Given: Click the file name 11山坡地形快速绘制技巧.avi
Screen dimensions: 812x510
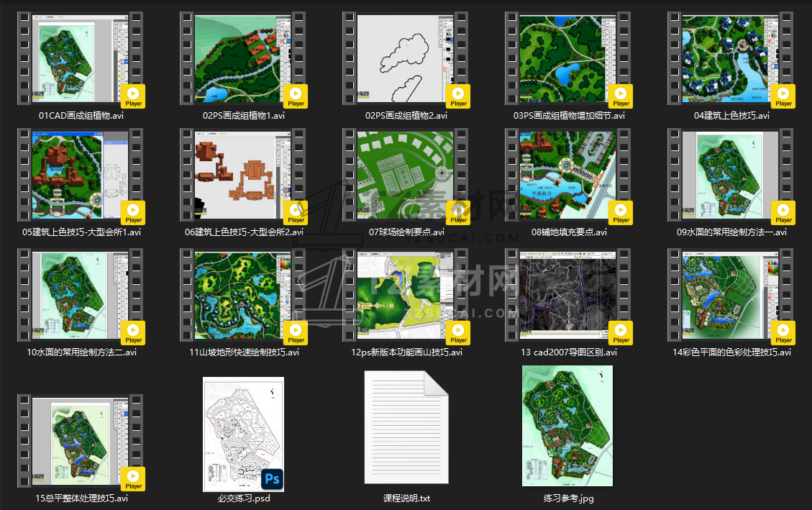Looking at the screenshot, I should pos(244,352).
